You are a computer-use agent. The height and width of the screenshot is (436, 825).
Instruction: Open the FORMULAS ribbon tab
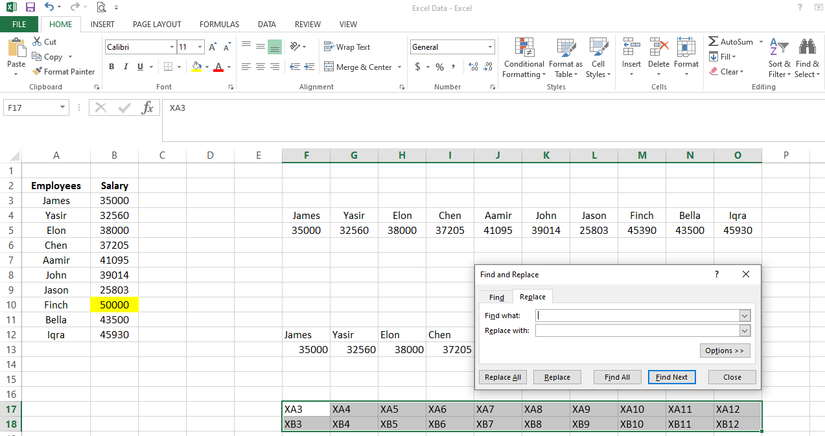tap(218, 23)
